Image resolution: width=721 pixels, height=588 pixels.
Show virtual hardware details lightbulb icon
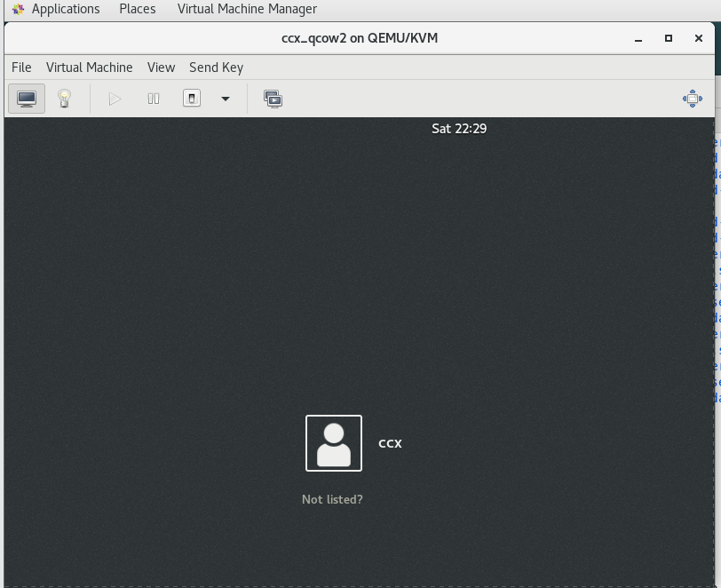pos(64,99)
